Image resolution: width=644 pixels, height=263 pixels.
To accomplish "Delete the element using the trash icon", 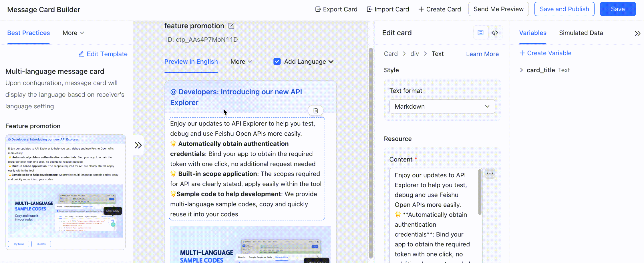I will 315,111.
